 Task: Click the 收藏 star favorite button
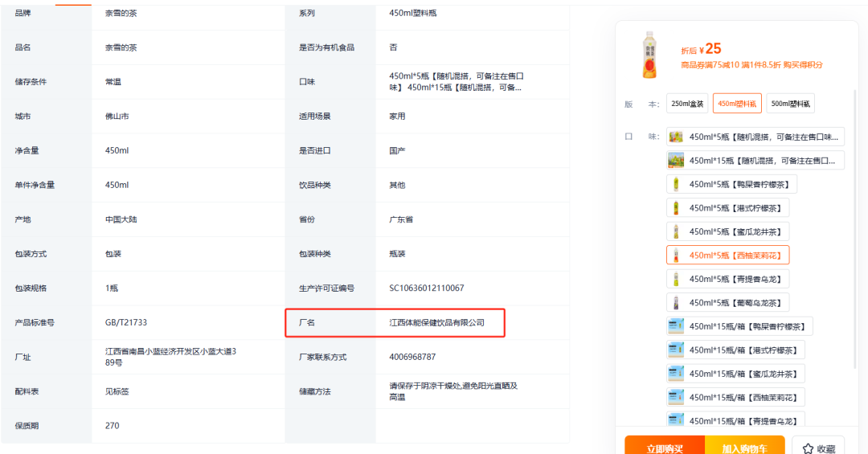click(818, 446)
